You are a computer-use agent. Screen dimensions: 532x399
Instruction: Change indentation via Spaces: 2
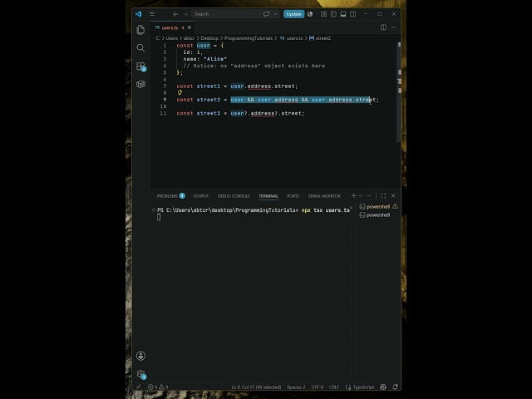(x=296, y=387)
